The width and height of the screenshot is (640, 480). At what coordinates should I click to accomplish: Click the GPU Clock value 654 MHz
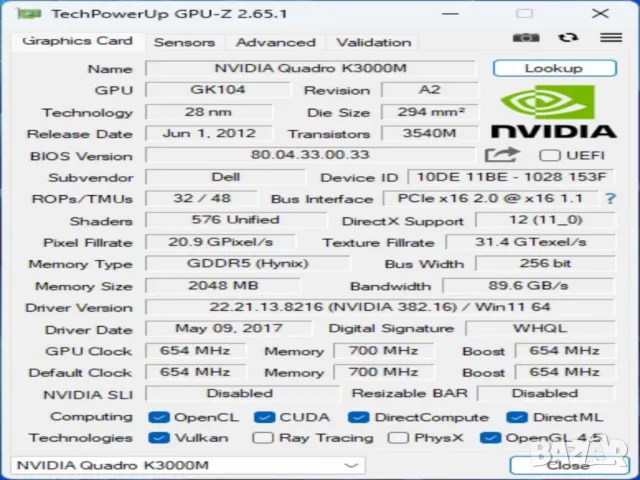pyautogui.click(x=196, y=351)
